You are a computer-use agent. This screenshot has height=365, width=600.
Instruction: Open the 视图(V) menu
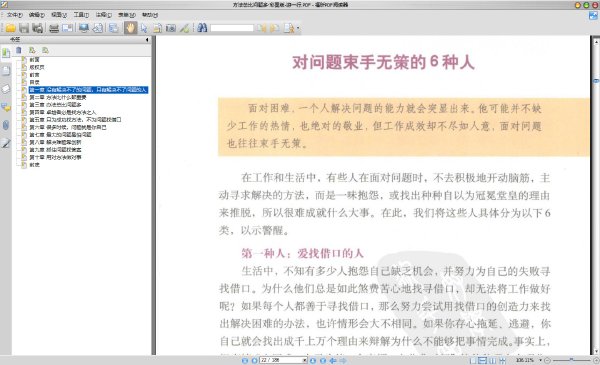click(59, 15)
